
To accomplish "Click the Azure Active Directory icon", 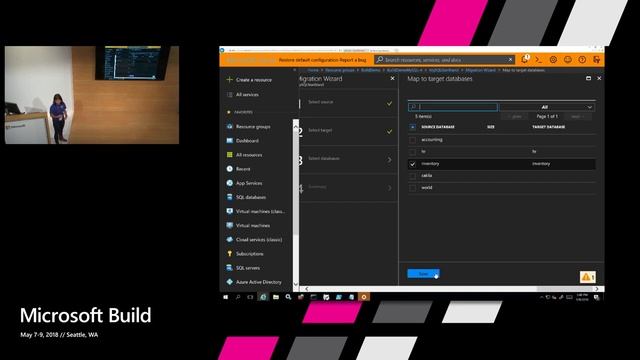I will click(229, 282).
